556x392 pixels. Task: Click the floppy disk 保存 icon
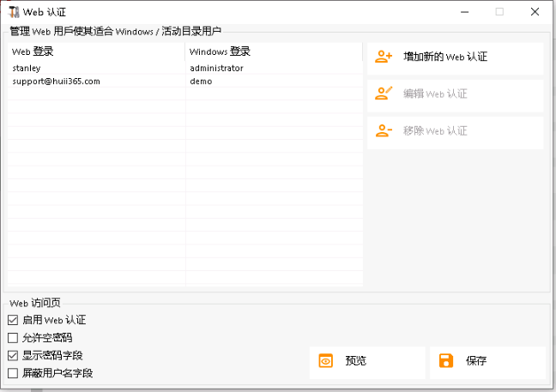[x=445, y=361]
